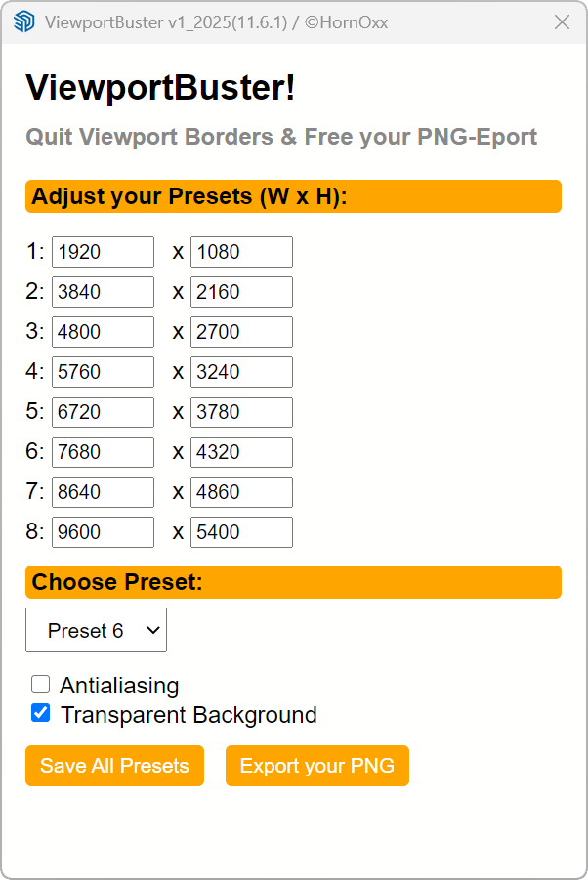The width and height of the screenshot is (588, 880).
Task: Click Save All Presets button
Action: [114, 766]
